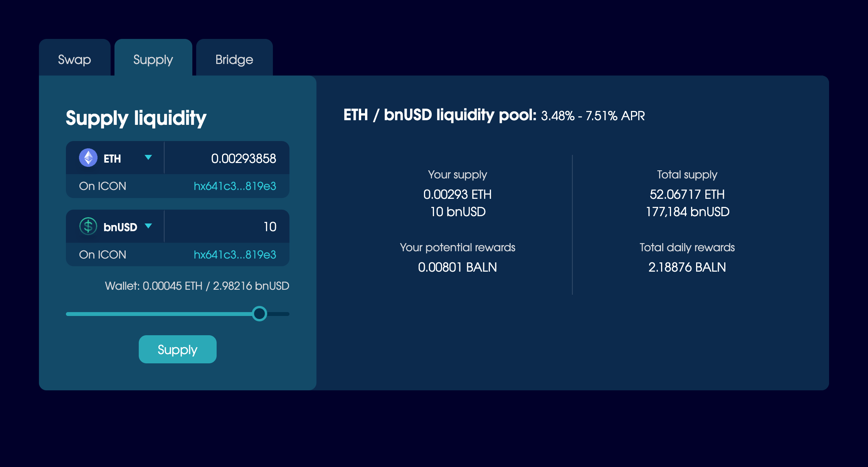Click the supply amount slider handle
Image resolution: width=868 pixels, height=467 pixels.
pos(259,314)
